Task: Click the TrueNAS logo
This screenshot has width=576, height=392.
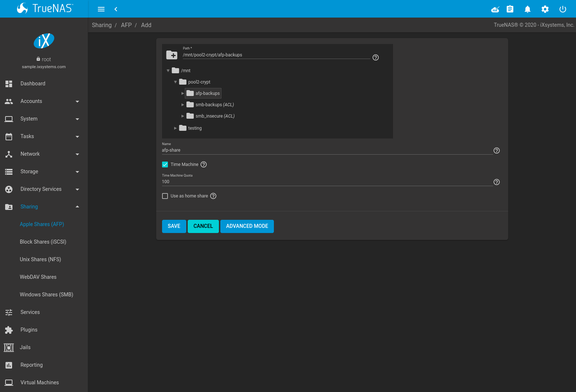Action: point(45,8)
